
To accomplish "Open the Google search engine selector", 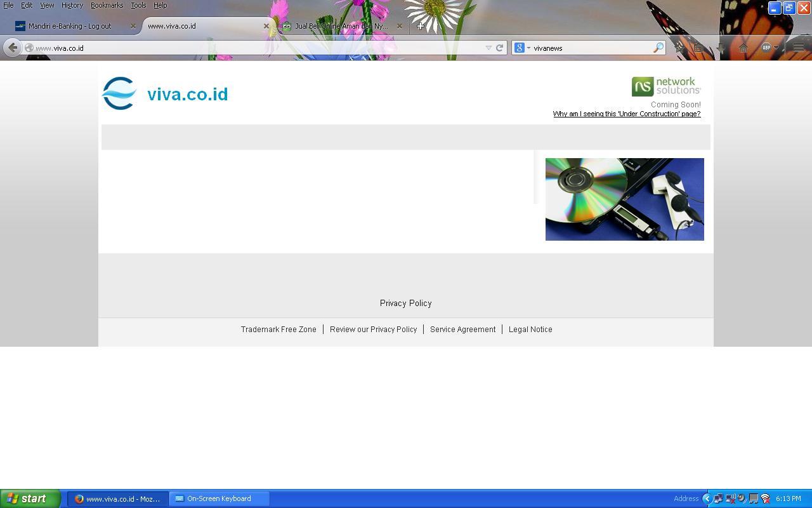I will (x=522, y=48).
